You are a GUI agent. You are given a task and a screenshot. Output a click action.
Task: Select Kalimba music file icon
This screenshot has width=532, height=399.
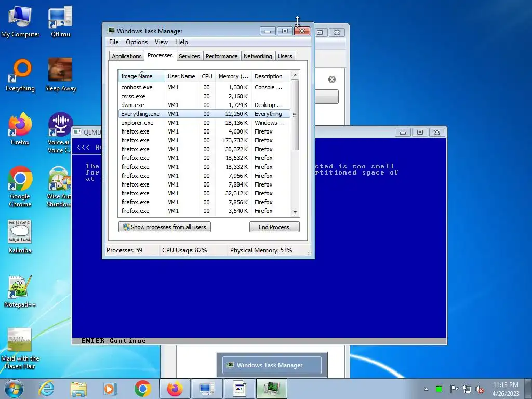click(x=20, y=237)
